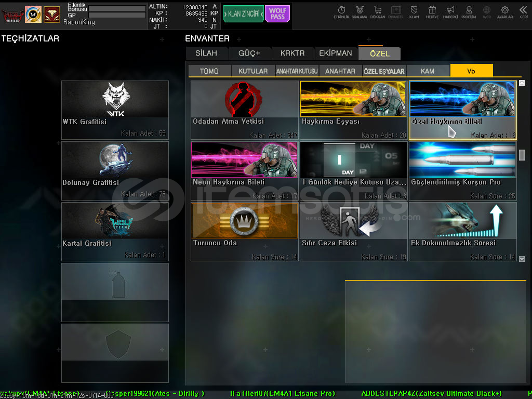Click the RaconKing player name
Screen dimensions: 532x399
[x=79, y=22]
